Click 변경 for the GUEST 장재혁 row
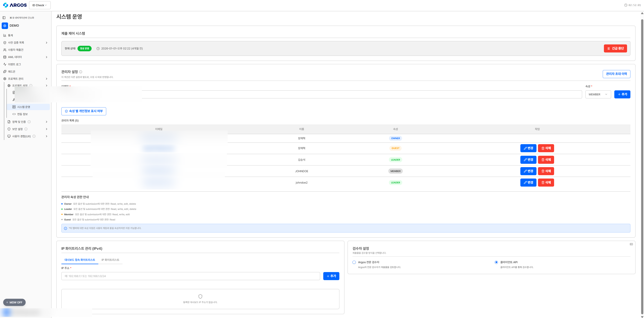This screenshot has width=644, height=318. [528, 148]
